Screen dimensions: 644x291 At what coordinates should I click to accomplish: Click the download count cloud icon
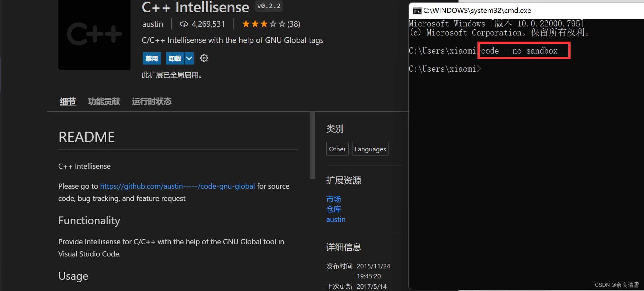pyautogui.click(x=184, y=24)
